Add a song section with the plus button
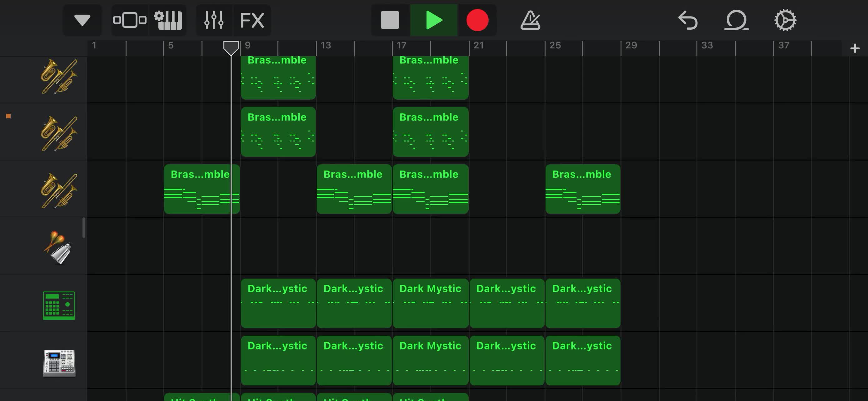Image resolution: width=868 pixels, height=401 pixels. [855, 48]
